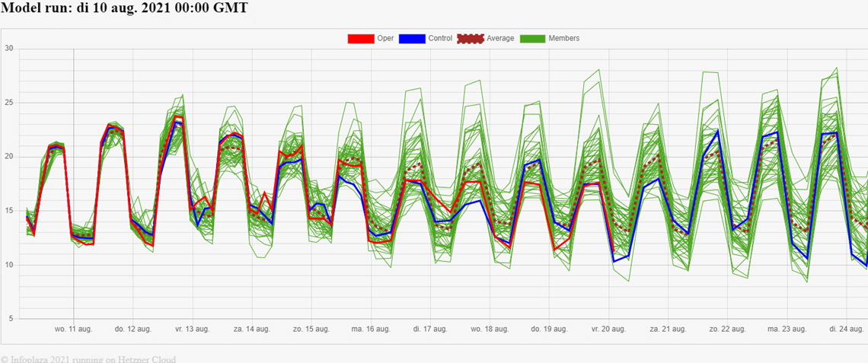Hide the Control series via legend label
This screenshot has width=868, height=363.
[x=440, y=38]
